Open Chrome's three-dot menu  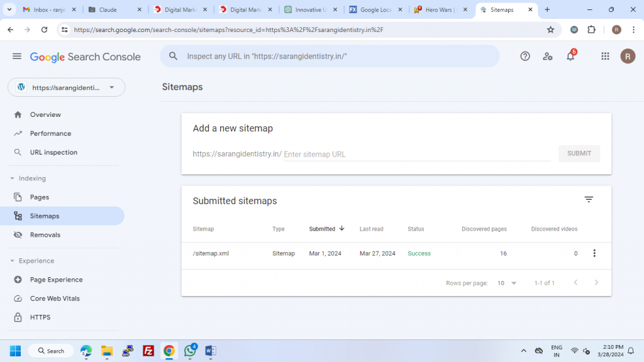point(633,30)
